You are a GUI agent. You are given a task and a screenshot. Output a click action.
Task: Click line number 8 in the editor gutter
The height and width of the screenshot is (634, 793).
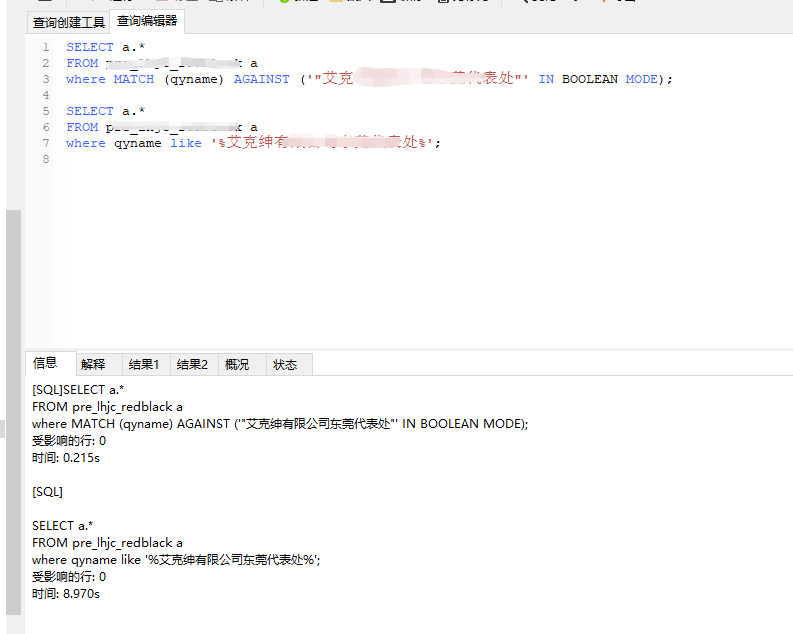pyautogui.click(x=46, y=159)
